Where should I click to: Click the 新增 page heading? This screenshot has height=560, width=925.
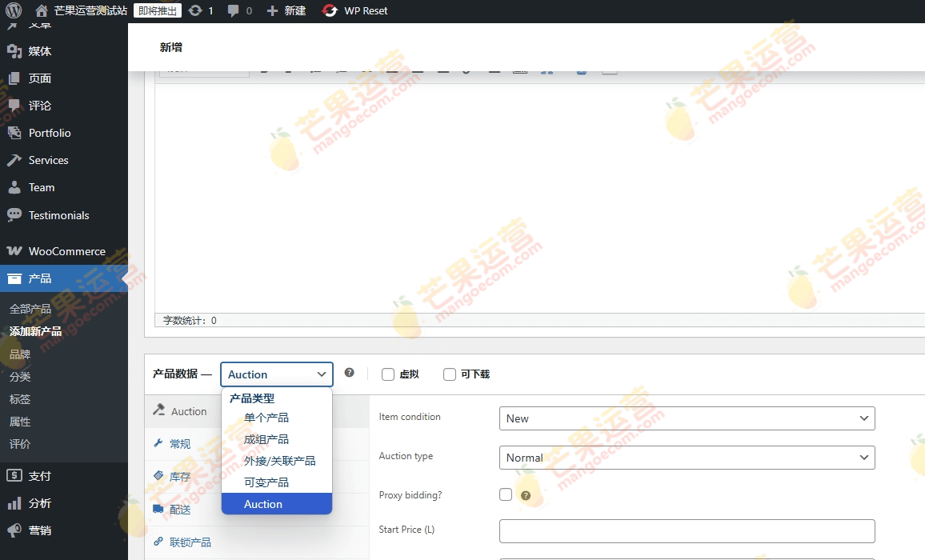(x=171, y=47)
